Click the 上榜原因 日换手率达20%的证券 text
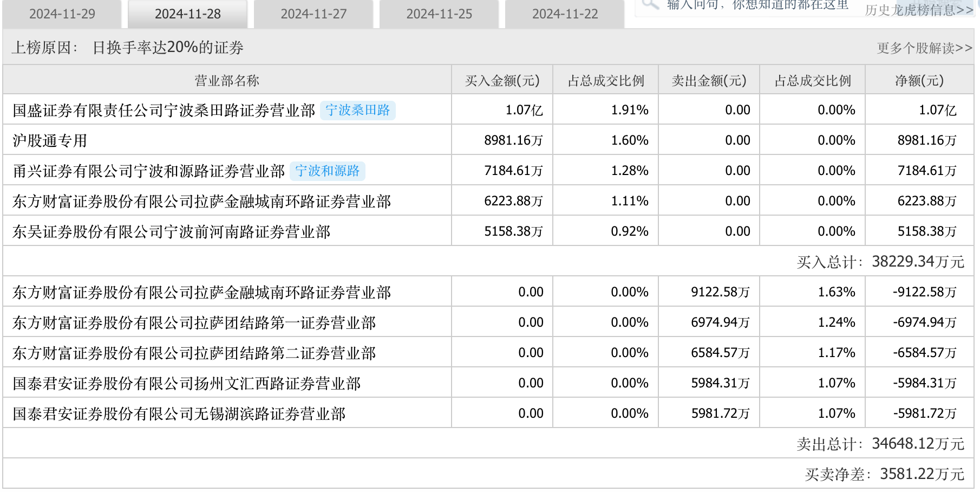Image resolution: width=980 pixels, height=492 pixels. point(128,48)
